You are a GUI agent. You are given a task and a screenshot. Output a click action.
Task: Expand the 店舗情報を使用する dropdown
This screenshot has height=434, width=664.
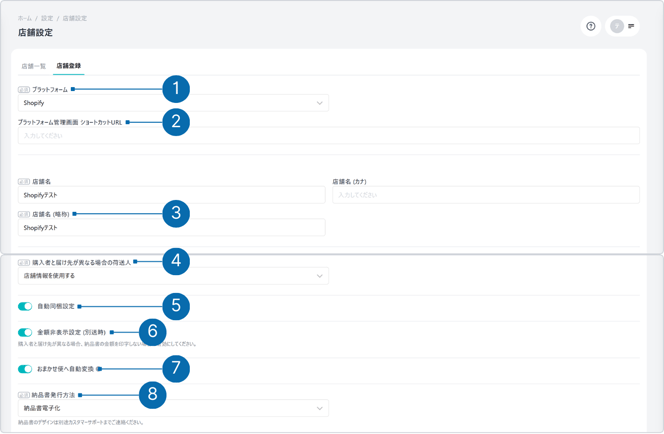(173, 276)
